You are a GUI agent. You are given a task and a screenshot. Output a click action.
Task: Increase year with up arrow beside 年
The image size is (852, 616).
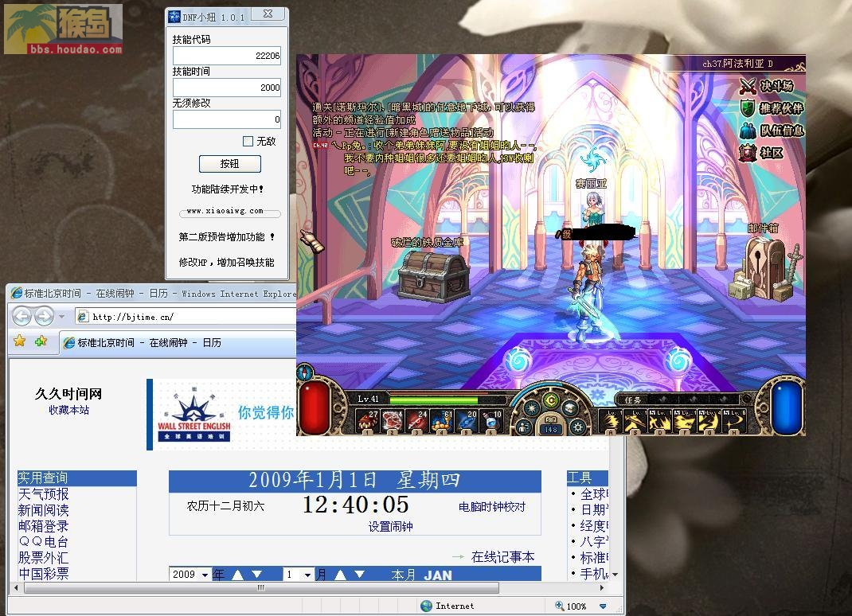tap(237, 574)
